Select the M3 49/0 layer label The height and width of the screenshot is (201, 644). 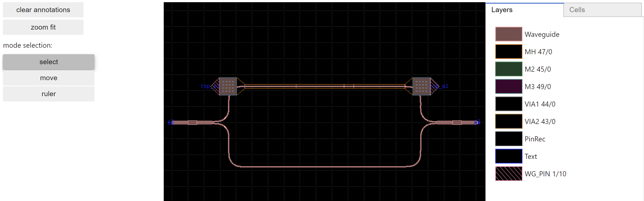click(x=538, y=87)
